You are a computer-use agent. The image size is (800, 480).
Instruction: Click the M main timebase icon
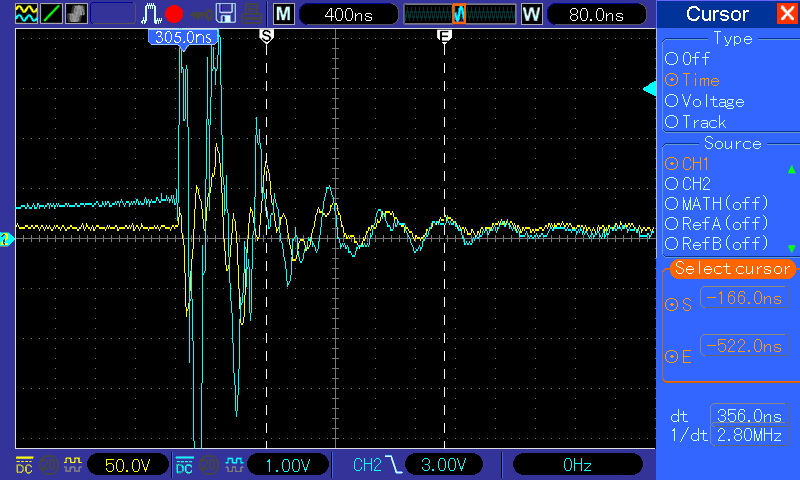(x=284, y=14)
